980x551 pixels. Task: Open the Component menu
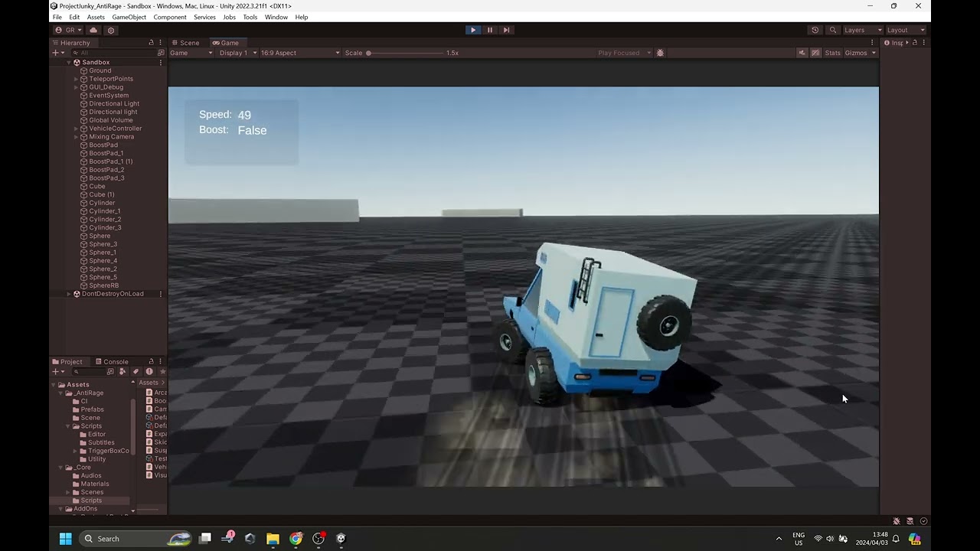(x=169, y=17)
